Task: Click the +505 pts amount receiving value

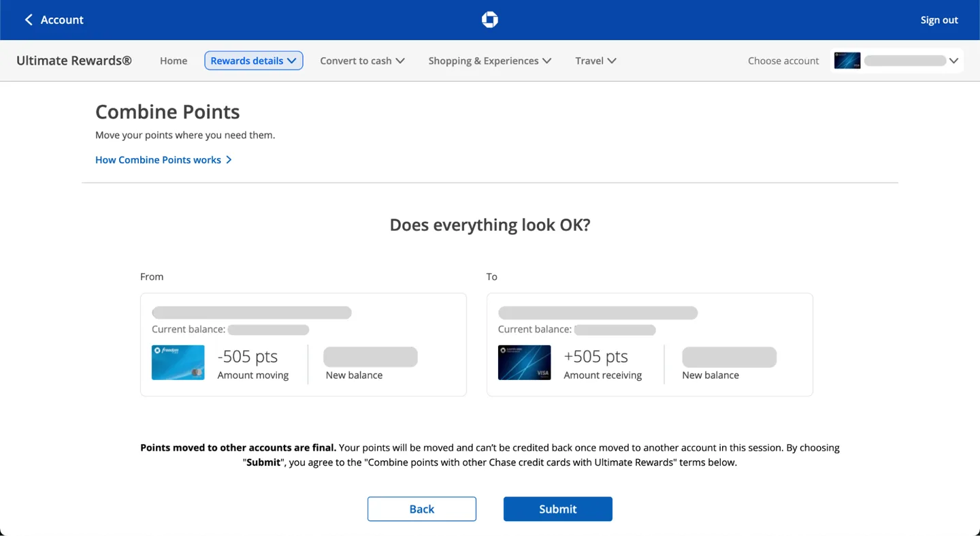Action: point(595,357)
